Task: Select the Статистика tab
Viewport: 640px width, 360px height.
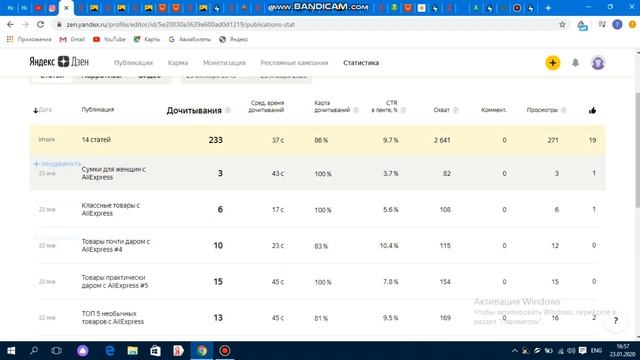Action: pyautogui.click(x=361, y=63)
